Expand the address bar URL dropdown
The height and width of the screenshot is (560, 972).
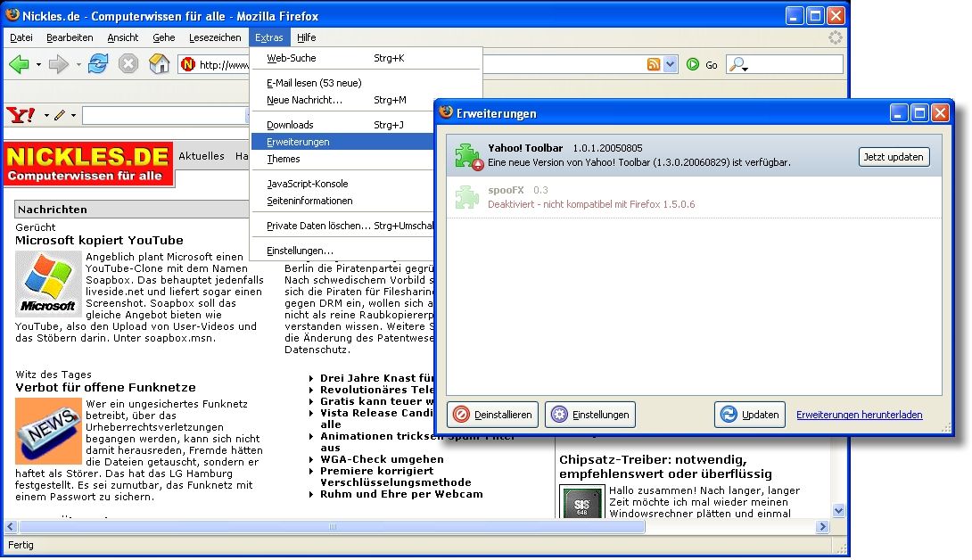point(670,64)
